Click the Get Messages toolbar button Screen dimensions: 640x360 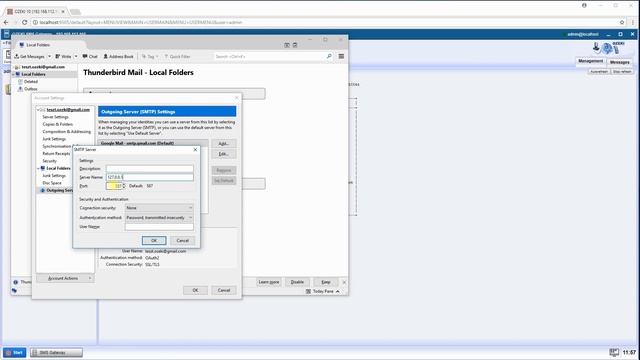tap(29, 56)
